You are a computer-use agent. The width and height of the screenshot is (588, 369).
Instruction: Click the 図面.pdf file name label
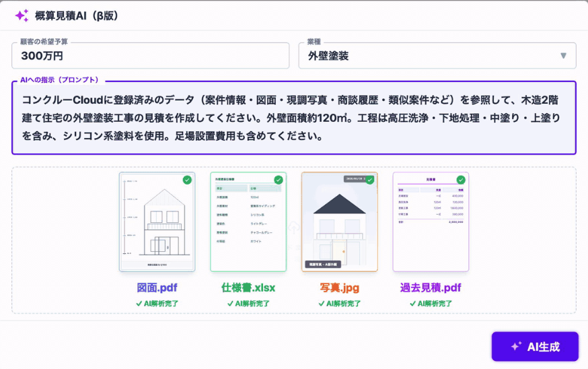(x=157, y=288)
